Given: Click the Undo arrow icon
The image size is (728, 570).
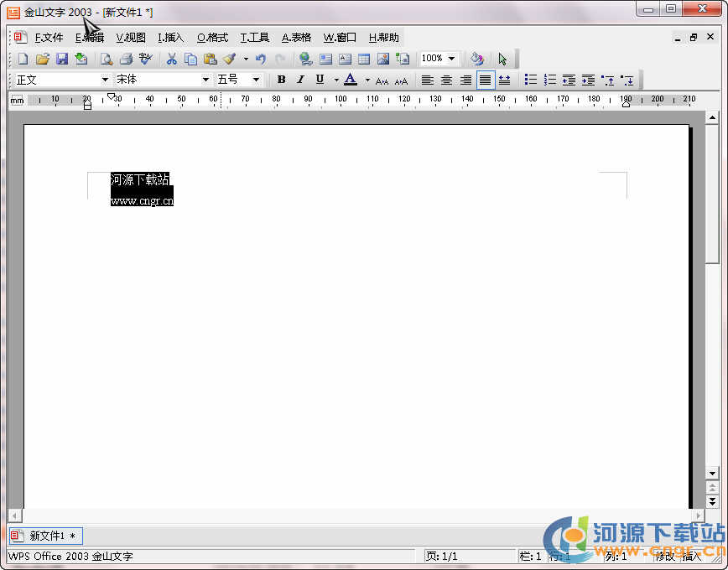Looking at the screenshot, I should click(260, 59).
